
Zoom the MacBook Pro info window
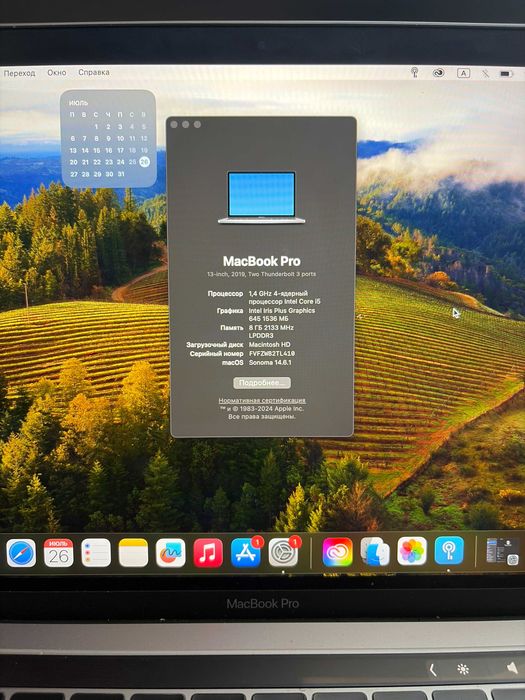point(197,125)
